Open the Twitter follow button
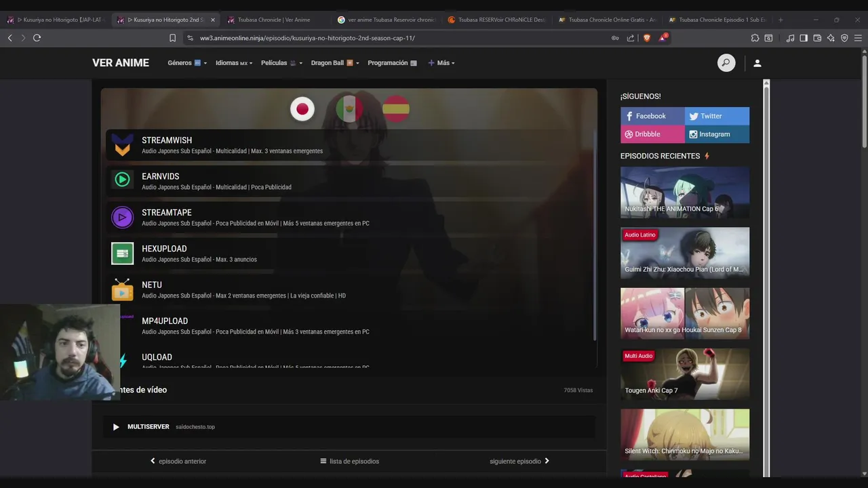Screen dimensions: 868x488 point(717,116)
